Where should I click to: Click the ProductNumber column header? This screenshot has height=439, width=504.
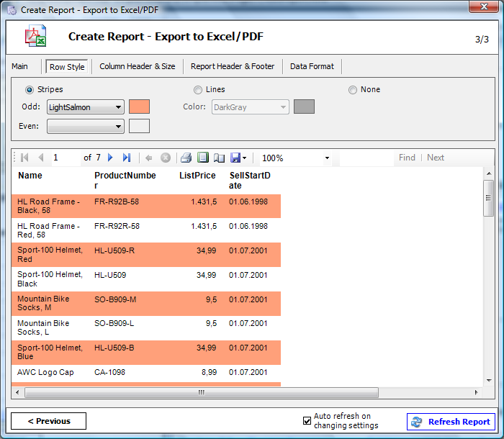click(125, 181)
